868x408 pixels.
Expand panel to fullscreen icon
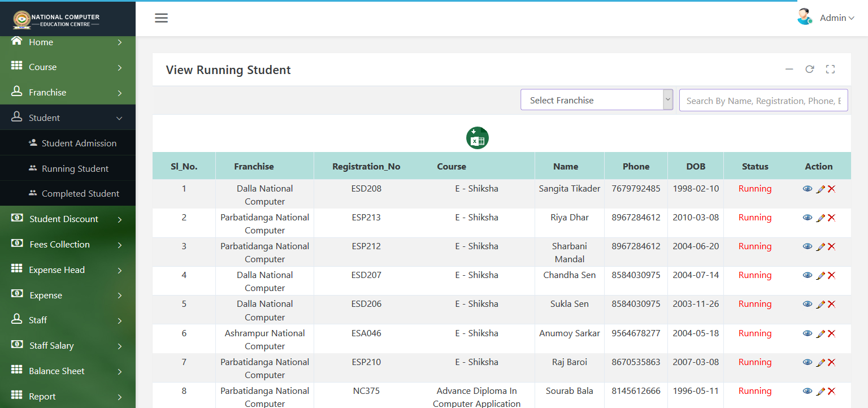coord(830,69)
